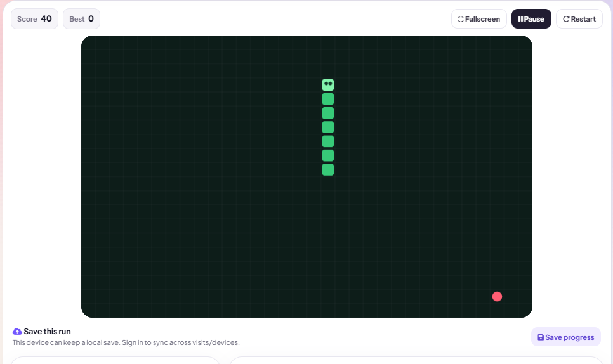Pause the snake game
Image resolution: width=613 pixels, height=364 pixels.
531,19
